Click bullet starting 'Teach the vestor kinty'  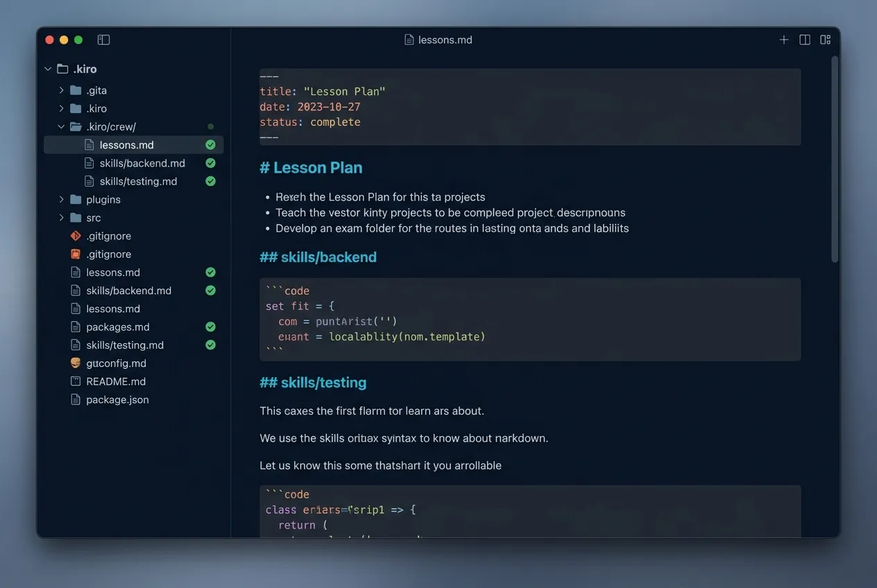click(x=450, y=213)
